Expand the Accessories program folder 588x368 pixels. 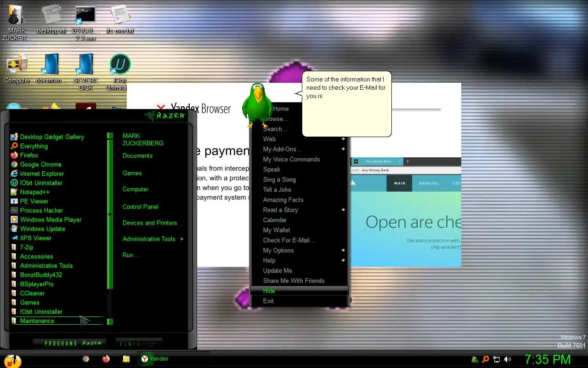point(32,256)
